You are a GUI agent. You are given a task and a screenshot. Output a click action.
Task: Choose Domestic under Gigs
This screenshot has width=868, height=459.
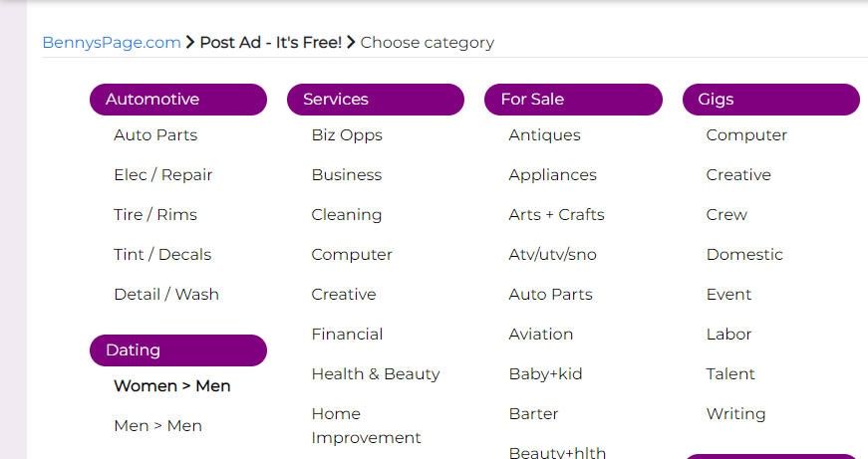tap(744, 255)
